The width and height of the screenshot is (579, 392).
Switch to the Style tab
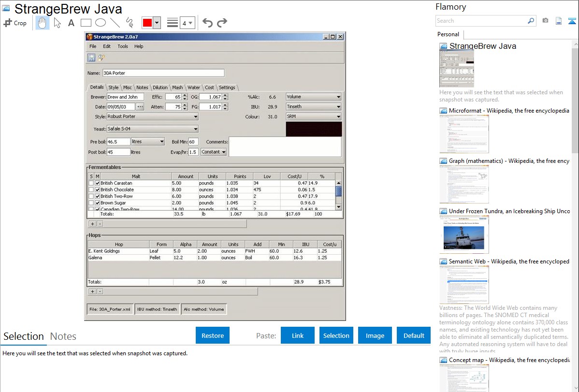pos(114,87)
